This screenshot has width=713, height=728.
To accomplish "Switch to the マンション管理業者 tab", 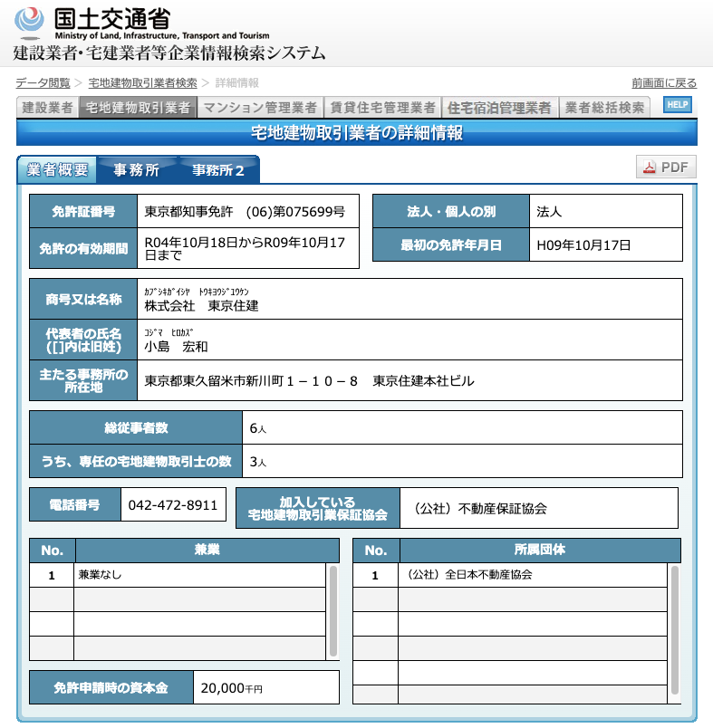I will (259, 108).
